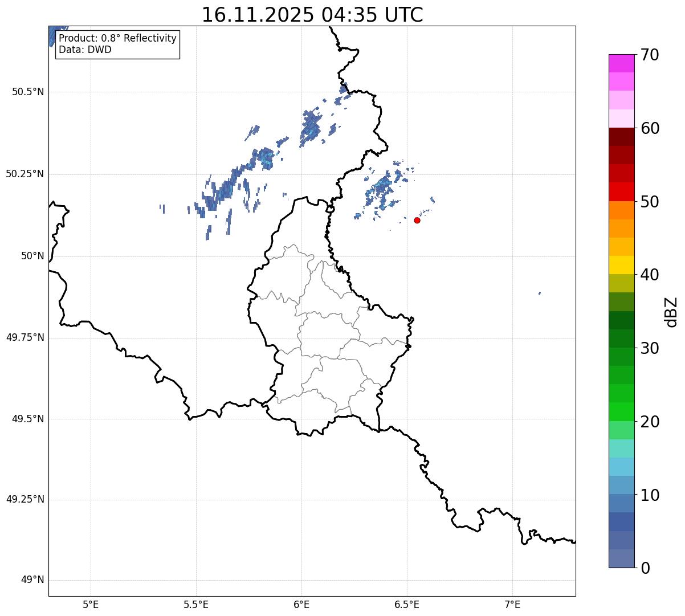Click the longitude label '5.5°E'

[196, 605]
